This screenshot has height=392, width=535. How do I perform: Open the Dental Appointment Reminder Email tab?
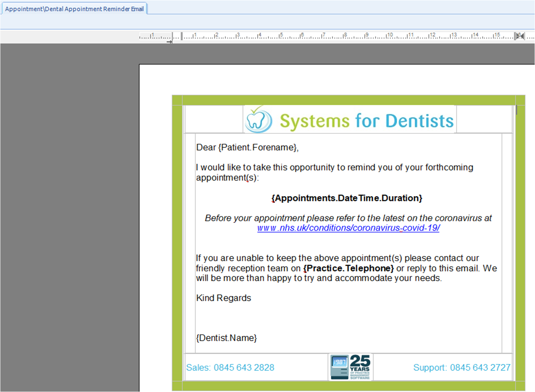click(x=74, y=9)
